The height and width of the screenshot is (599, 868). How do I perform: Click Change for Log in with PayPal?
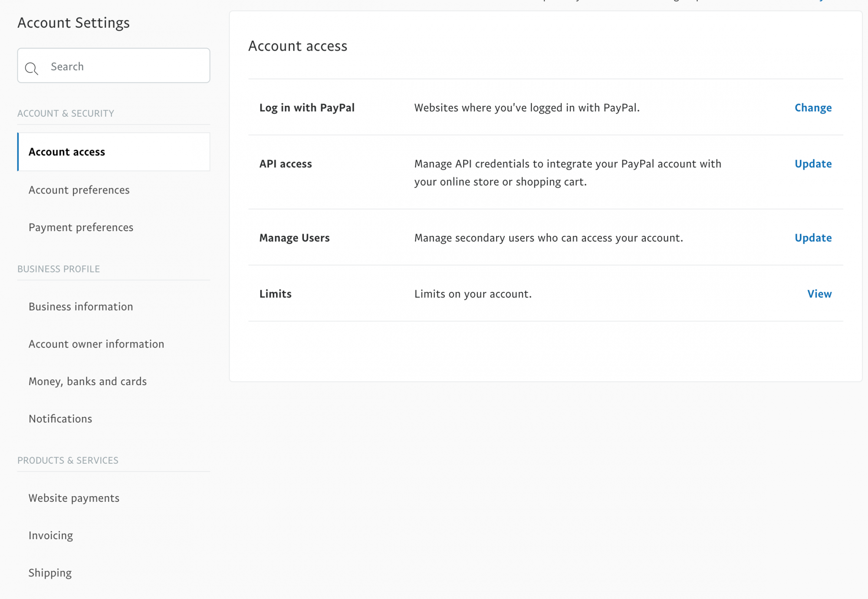tap(813, 108)
